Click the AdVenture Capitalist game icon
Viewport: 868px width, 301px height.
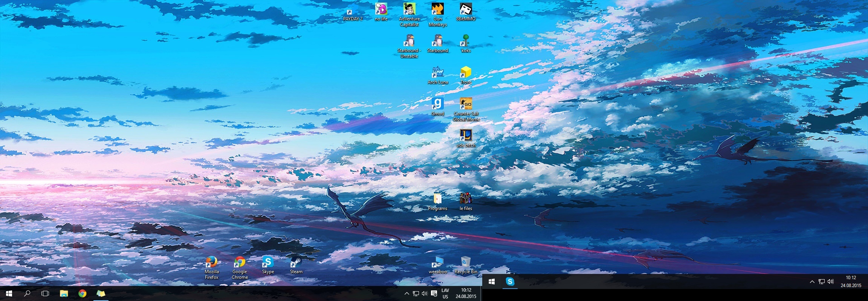pos(409,9)
